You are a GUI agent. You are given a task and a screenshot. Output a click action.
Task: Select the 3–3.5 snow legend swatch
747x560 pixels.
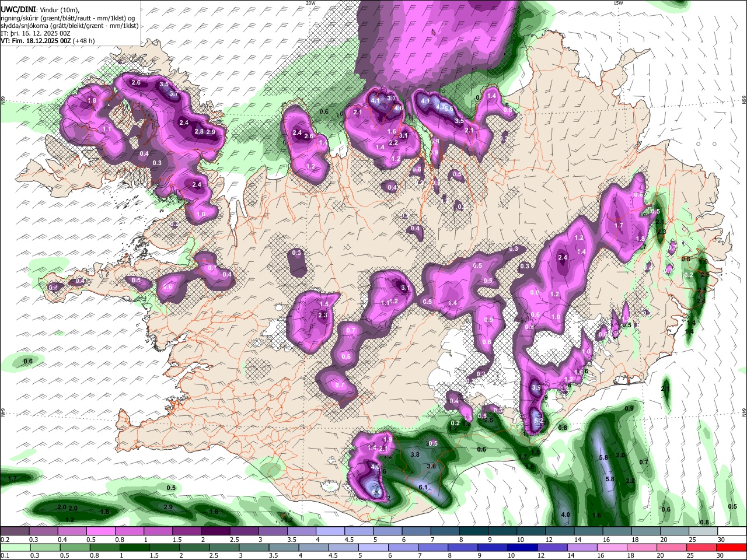click(273, 531)
